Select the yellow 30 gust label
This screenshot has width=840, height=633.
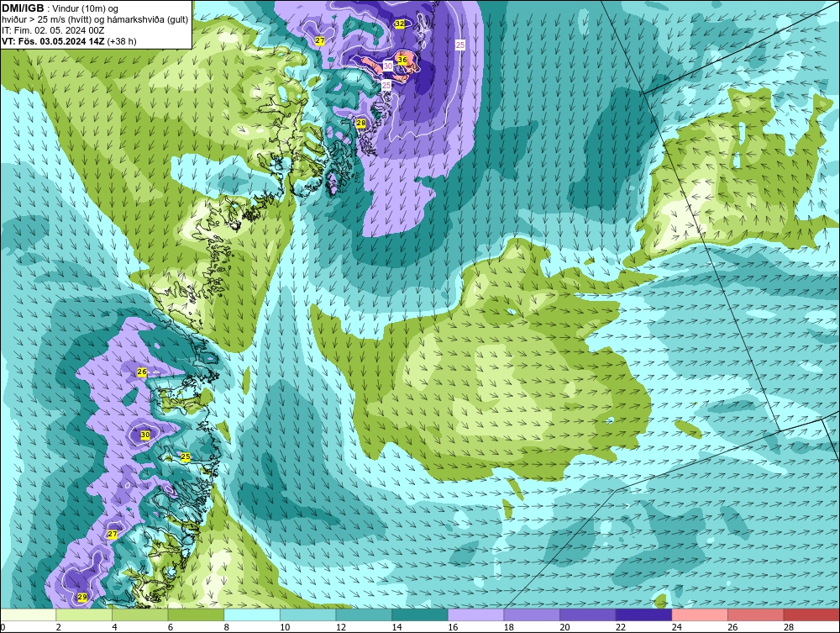click(145, 435)
